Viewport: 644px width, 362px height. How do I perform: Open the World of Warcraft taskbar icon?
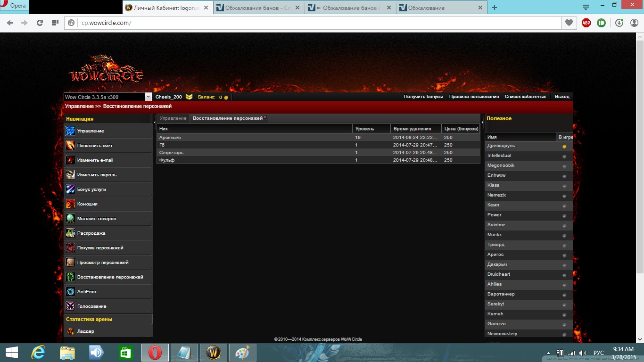214,352
